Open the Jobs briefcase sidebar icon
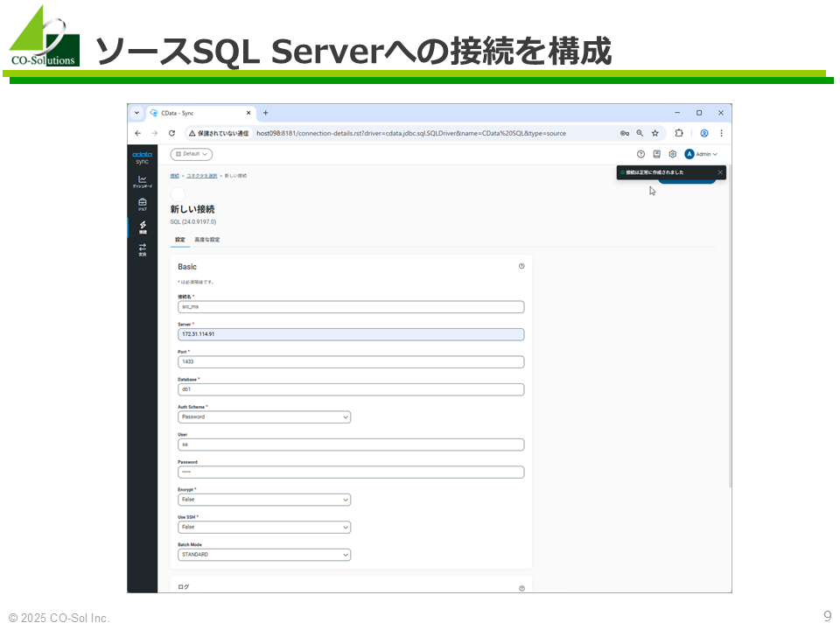This screenshot has height=630, width=840. pos(142,204)
